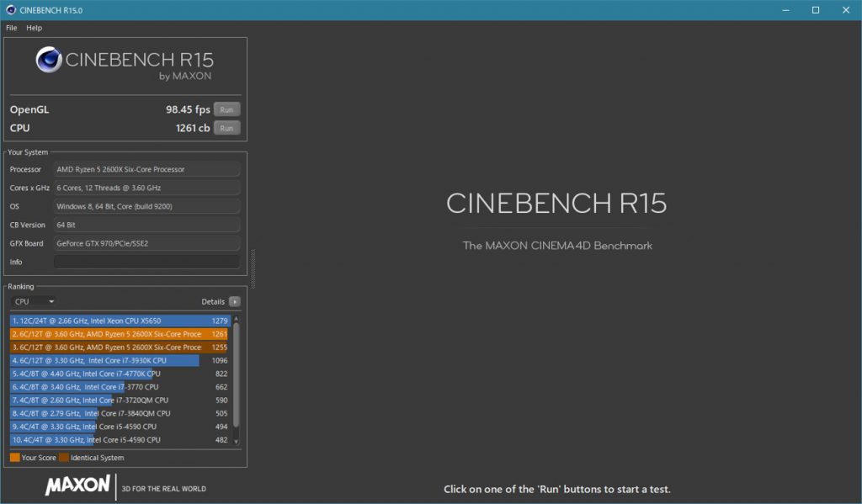The height and width of the screenshot is (504, 862).
Task: Select ranking entry Intel Core i7-3770 CPU
Action: [x=120, y=386]
